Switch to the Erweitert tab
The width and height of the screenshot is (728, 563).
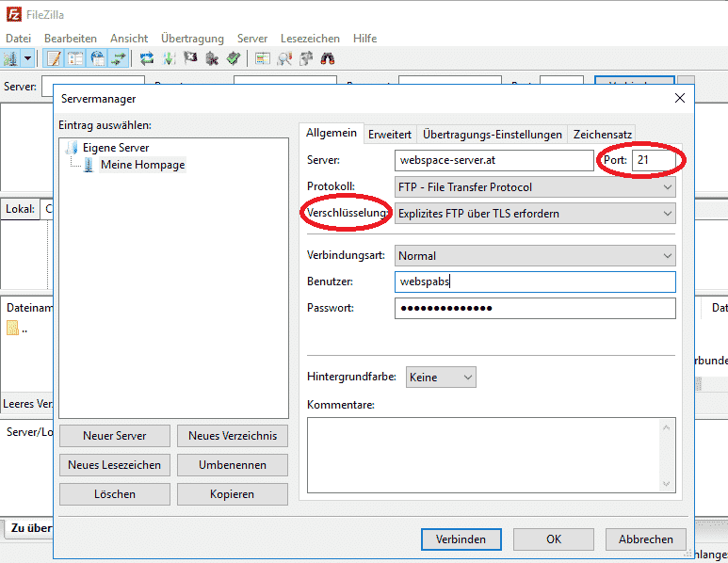(389, 135)
